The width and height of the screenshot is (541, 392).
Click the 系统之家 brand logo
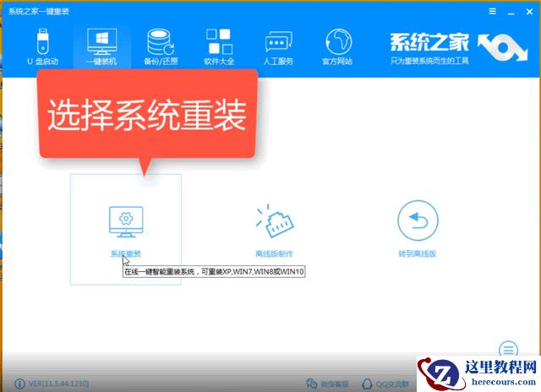coord(459,49)
